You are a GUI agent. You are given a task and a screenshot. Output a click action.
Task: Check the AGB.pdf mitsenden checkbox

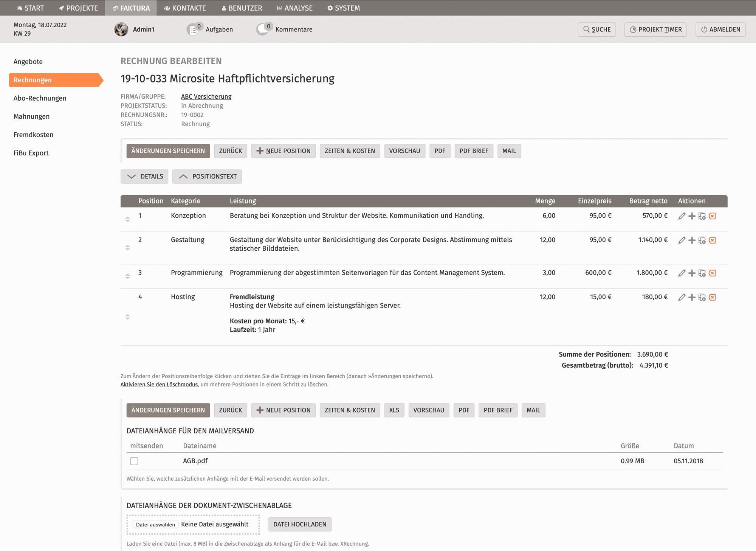click(134, 461)
